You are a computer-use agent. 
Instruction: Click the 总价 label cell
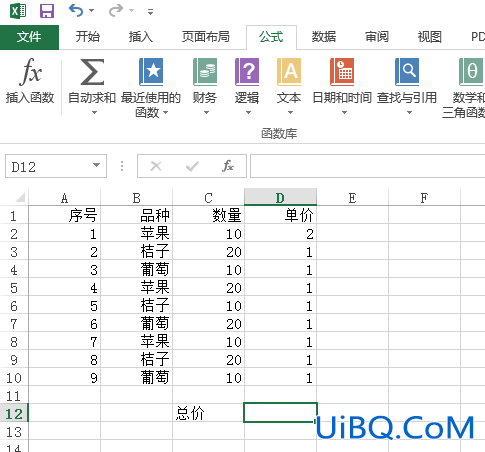click(x=208, y=413)
